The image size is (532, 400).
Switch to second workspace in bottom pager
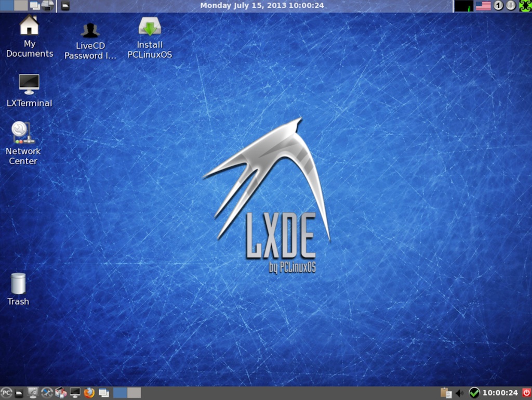[x=134, y=393]
